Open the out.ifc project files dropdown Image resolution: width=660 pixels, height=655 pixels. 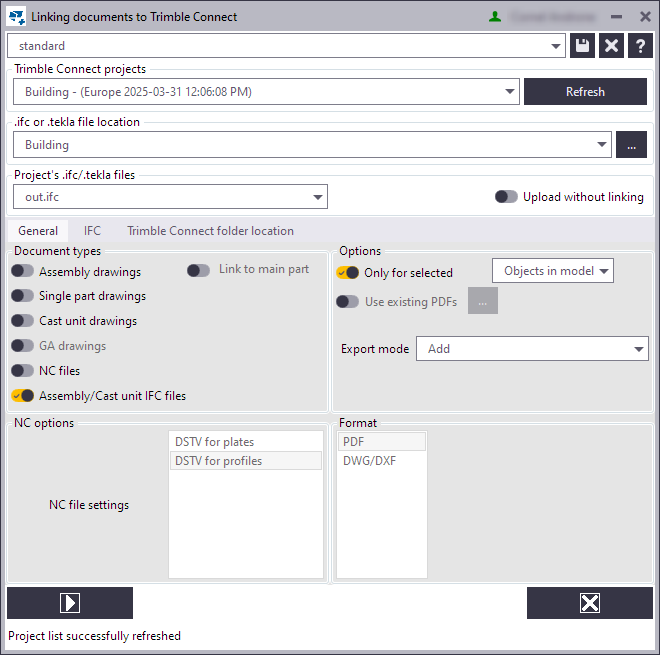(x=170, y=197)
